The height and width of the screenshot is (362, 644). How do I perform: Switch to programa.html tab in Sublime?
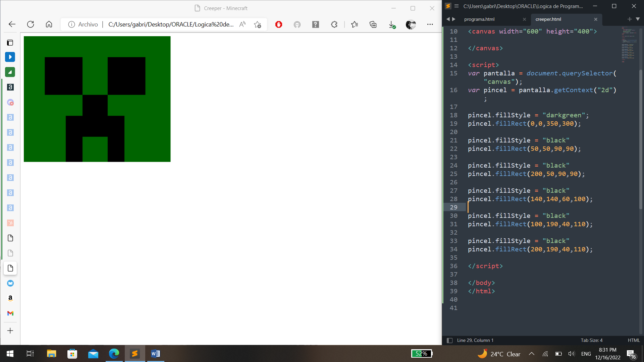(479, 19)
